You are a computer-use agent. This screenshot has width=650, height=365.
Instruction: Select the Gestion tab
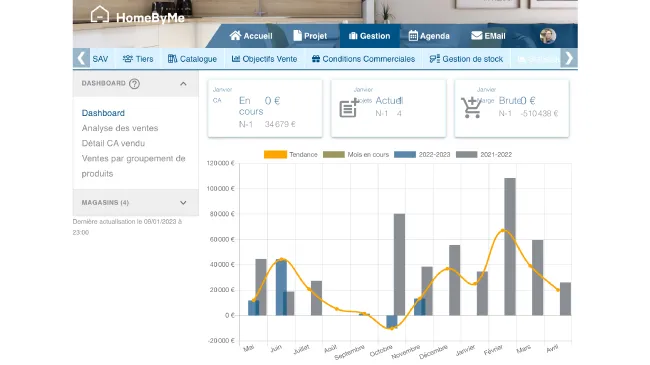pyautogui.click(x=369, y=36)
